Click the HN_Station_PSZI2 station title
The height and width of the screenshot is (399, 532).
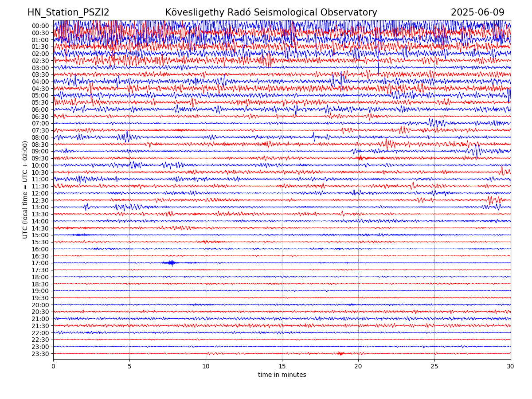(x=68, y=12)
